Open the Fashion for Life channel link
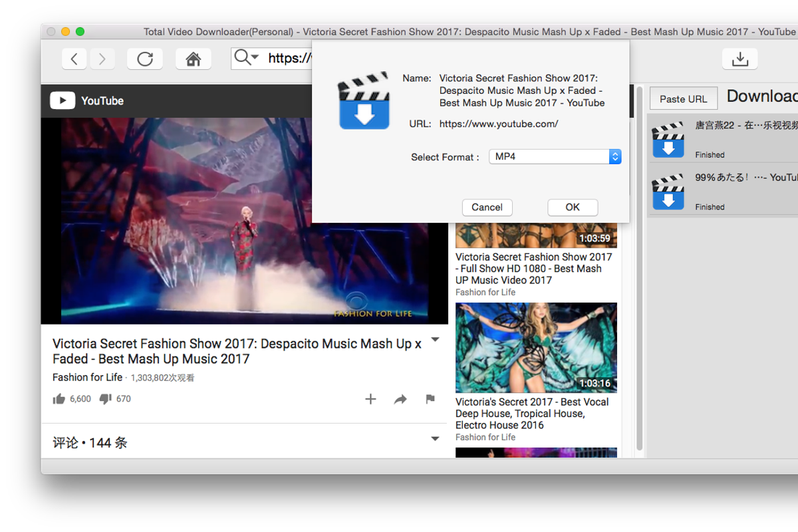798x532 pixels. [88, 377]
